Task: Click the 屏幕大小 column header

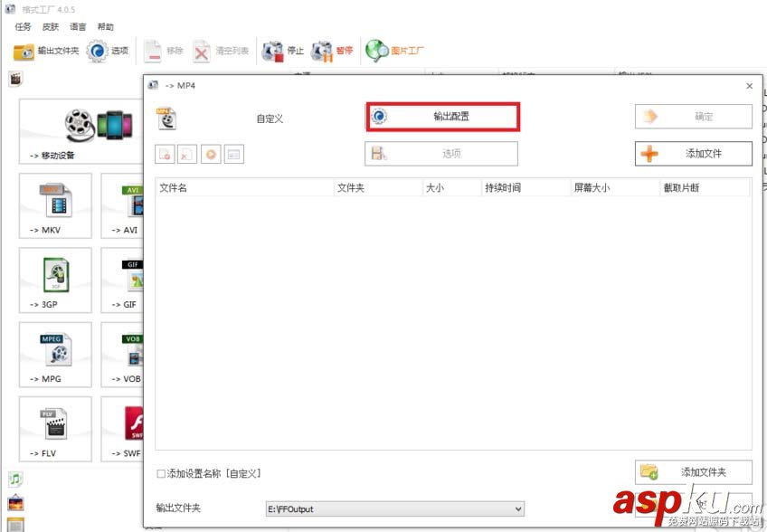Action: tap(615, 188)
